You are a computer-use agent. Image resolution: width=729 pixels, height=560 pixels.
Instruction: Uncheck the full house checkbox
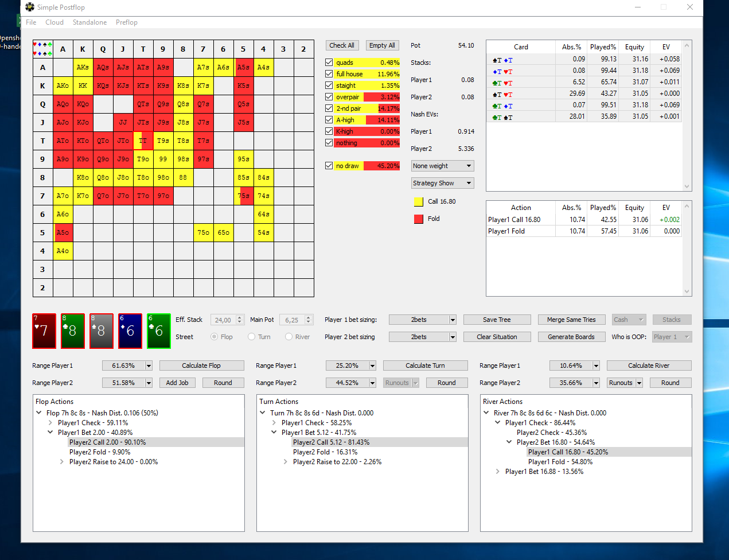(329, 74)
